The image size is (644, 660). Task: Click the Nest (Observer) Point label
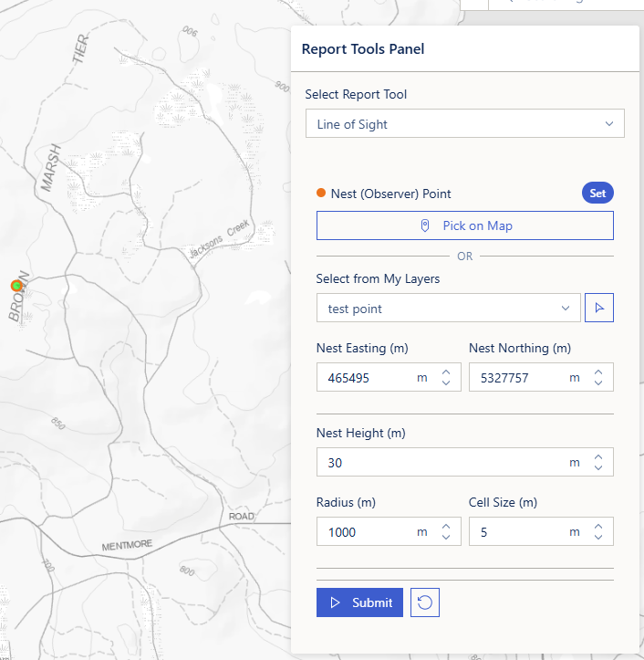tap(390, 194)
